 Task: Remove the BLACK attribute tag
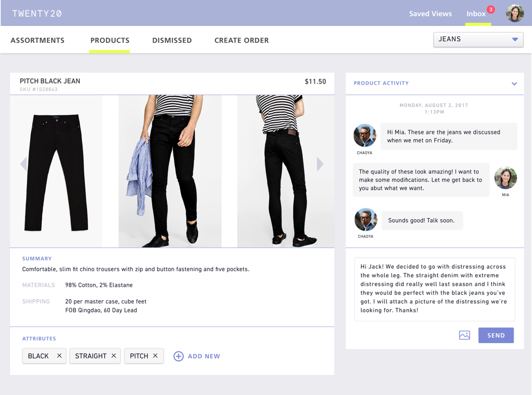point(59,355)
